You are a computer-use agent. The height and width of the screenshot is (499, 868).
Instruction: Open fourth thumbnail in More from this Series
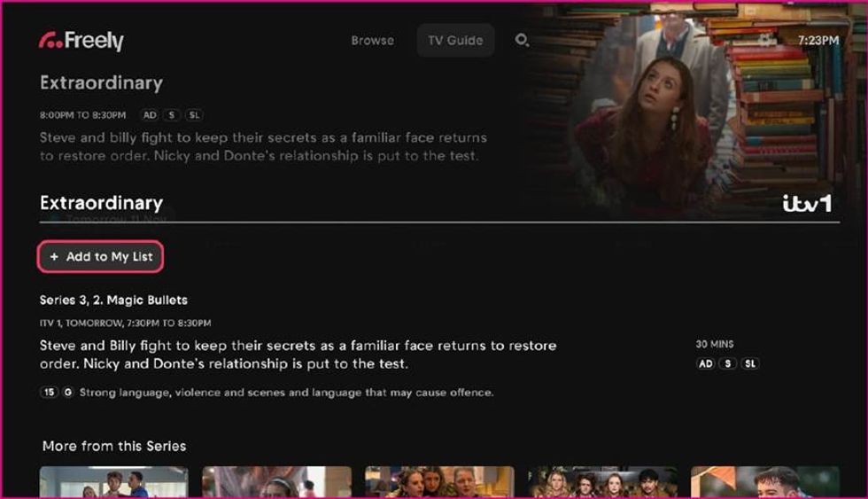pos(602,482)
